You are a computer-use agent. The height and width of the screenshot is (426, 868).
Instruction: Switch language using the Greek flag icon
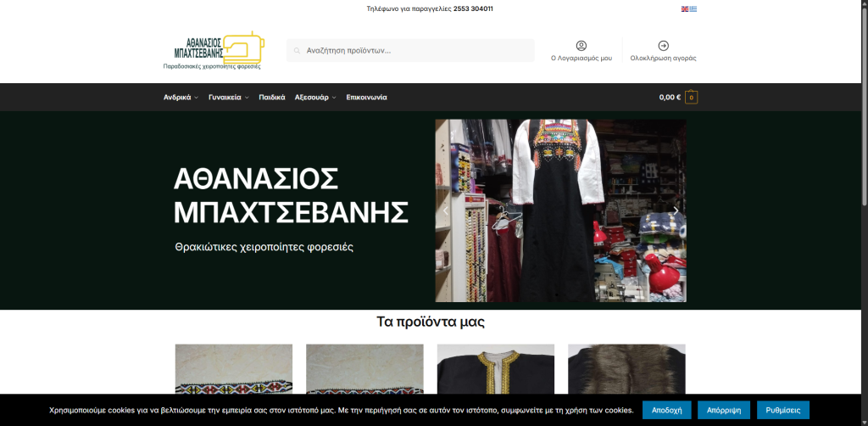693,8
